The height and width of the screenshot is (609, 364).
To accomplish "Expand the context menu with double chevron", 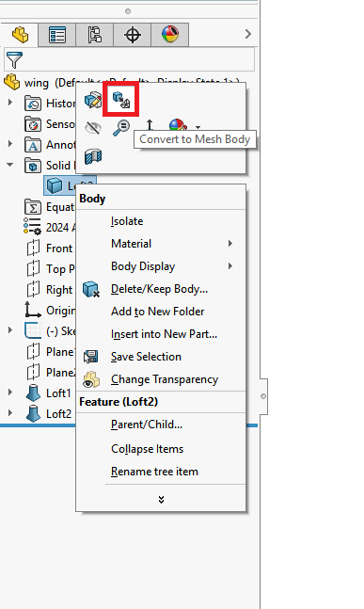I will pyautogui.click(x=161, y=500).
